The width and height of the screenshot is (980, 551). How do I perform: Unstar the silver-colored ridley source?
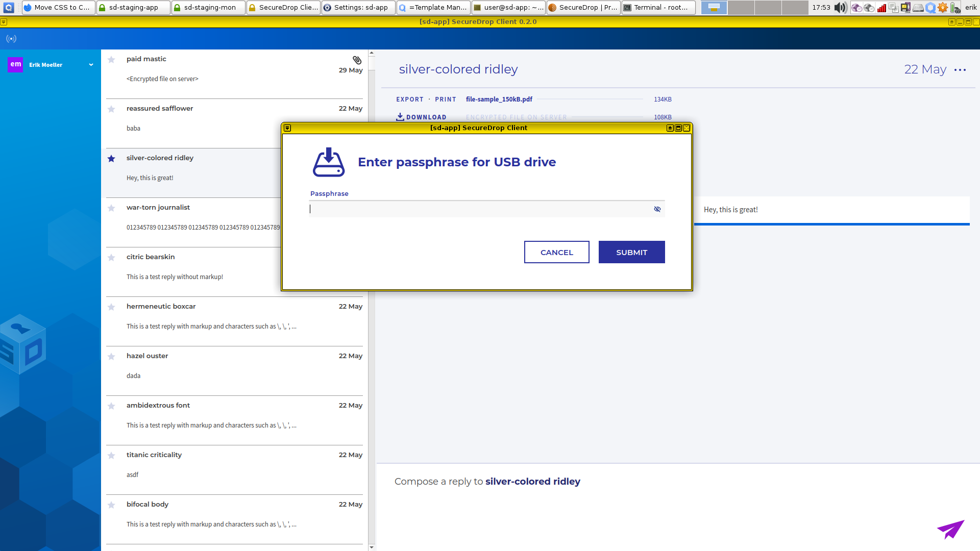[x=111, y=159]
